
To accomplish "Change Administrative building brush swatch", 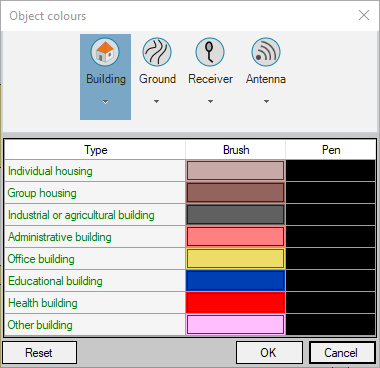I will pos(235,237).
